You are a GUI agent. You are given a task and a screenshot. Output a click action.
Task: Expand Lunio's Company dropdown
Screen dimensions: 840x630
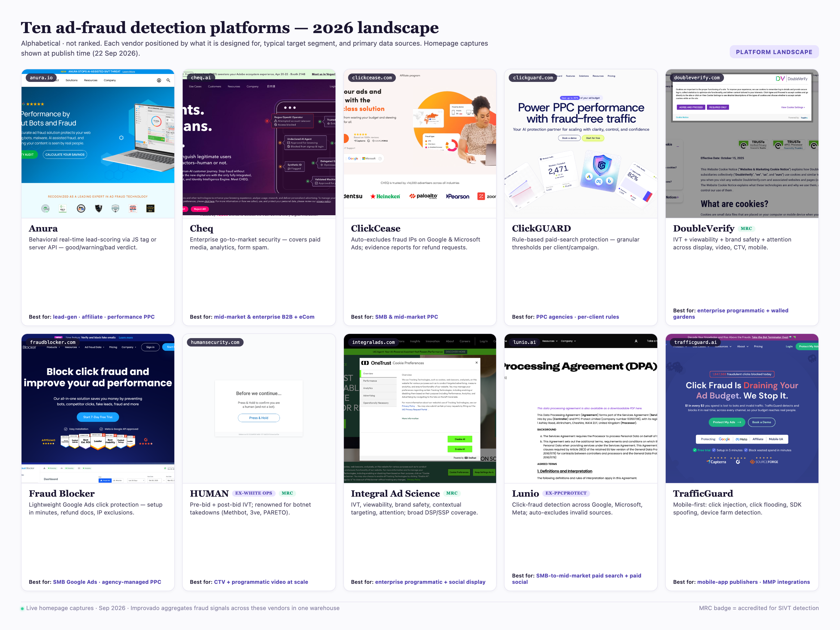(569, 341)
